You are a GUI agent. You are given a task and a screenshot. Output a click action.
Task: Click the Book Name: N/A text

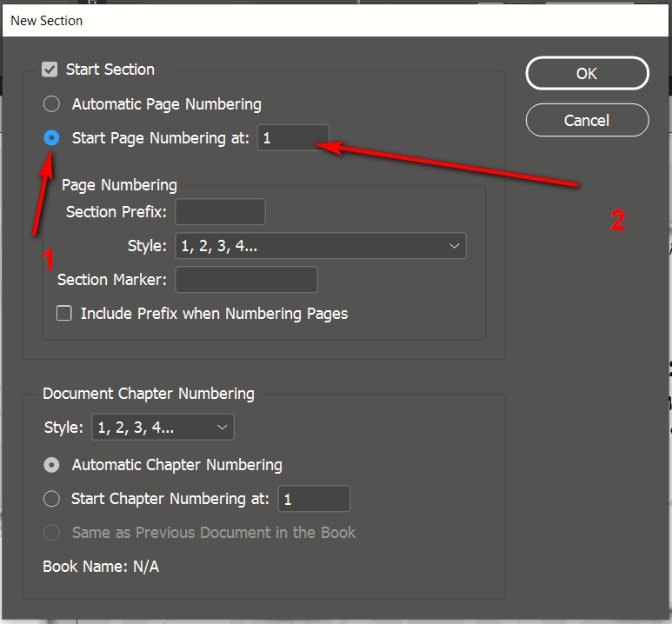pyautogui.click(x=101, y=567)
